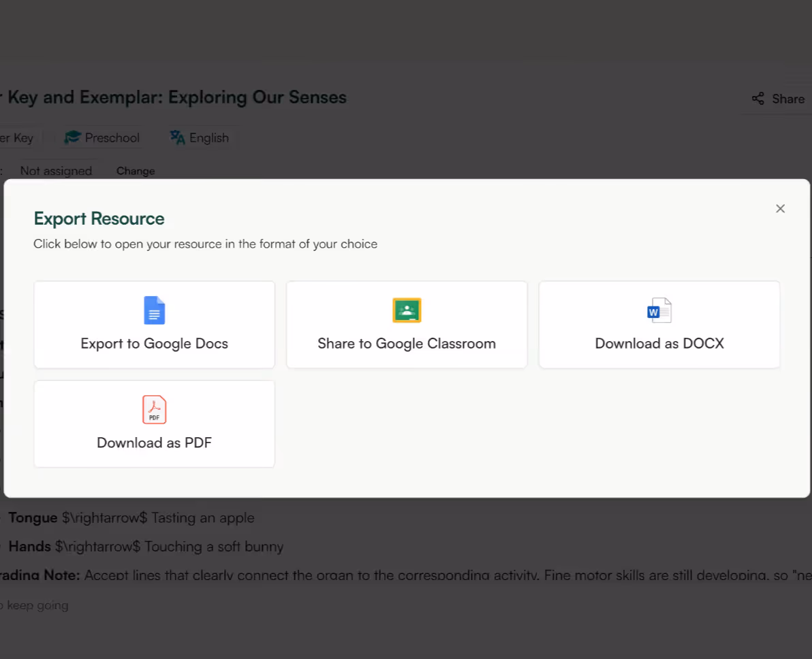Click the Change link

pos(136,171)
